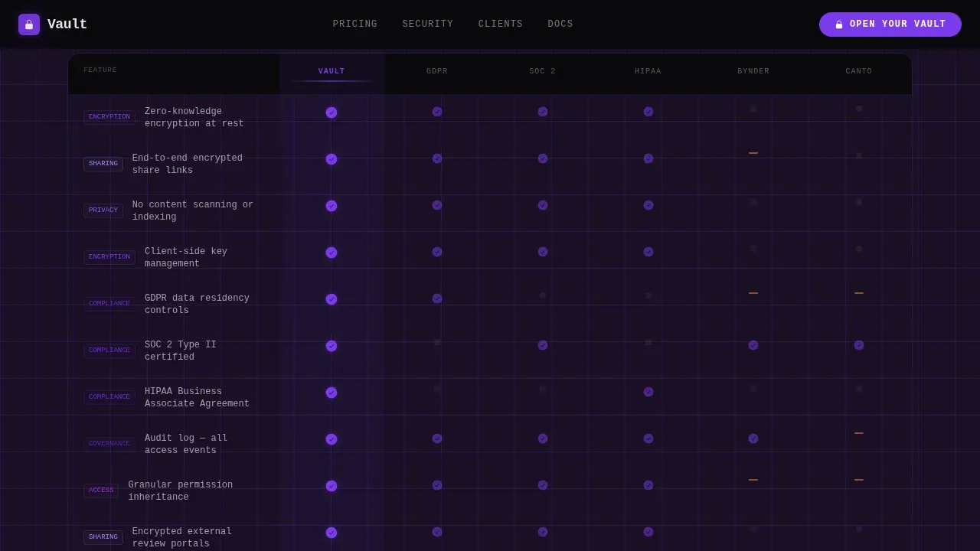This screenshot has height=551, width=980.
Task: Click Canto checkmark for SOC 2 Type II certified
Action: point(859,345)
